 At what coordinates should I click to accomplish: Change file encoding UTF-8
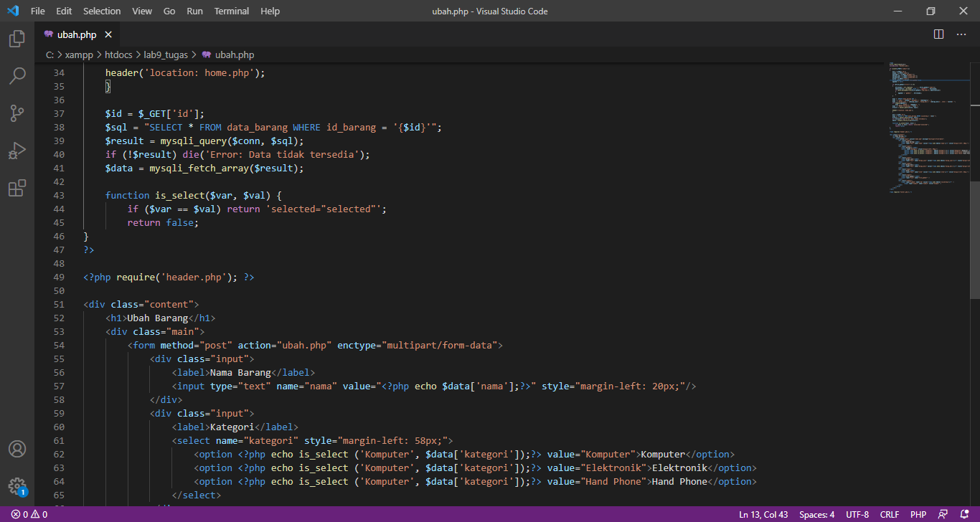pyautogui.click(x=857, y=514)
